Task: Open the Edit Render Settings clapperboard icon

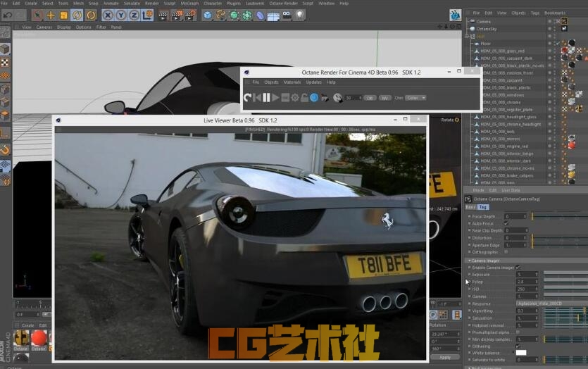Action: [190, 15]
